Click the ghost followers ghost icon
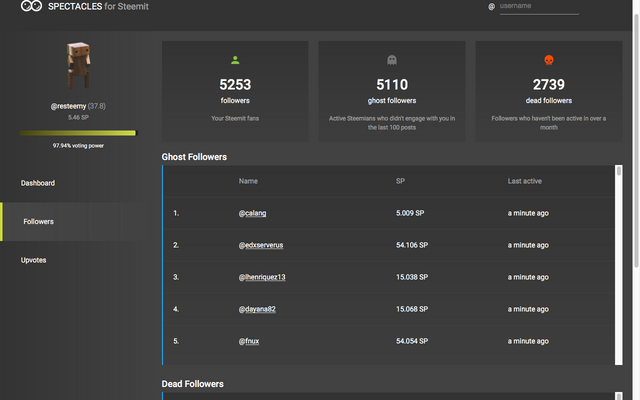640x400 pixels. pyautogui.click(x=392, y=60)
